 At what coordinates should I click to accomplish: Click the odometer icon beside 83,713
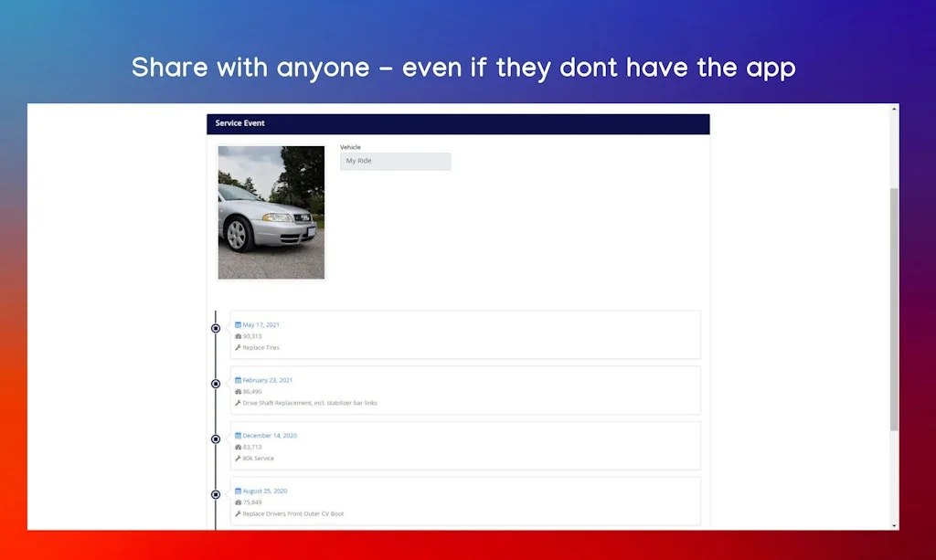(236, 447)
